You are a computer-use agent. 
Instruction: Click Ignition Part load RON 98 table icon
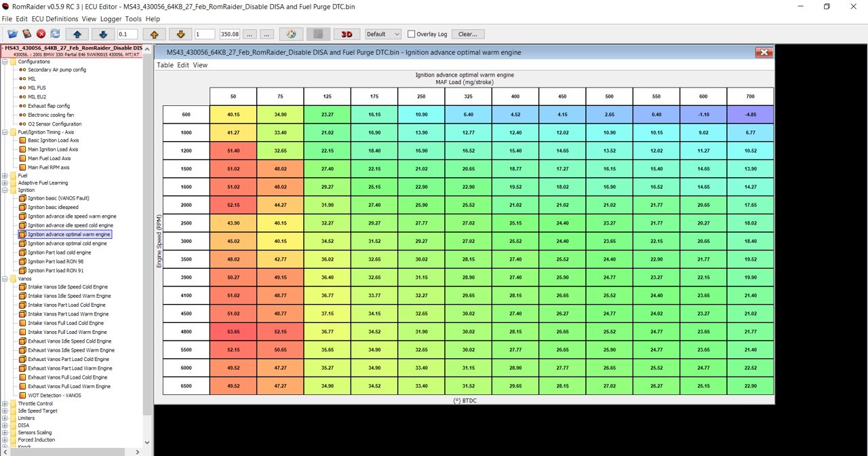tap(22, 262)
